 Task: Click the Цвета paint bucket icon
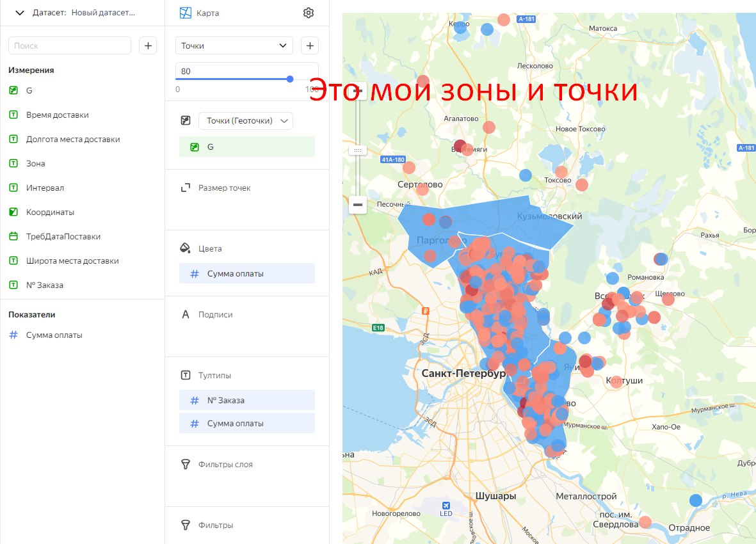[186, 248]
